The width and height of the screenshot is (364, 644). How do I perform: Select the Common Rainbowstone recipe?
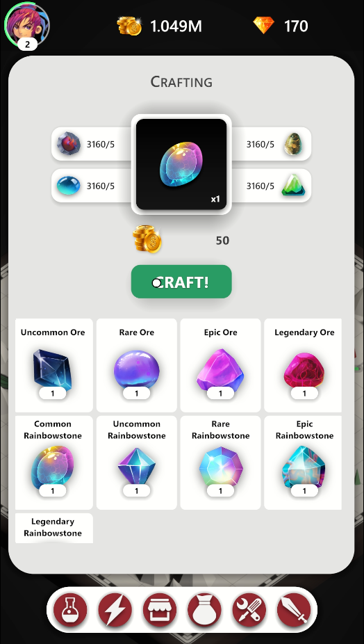pos(54,462)
